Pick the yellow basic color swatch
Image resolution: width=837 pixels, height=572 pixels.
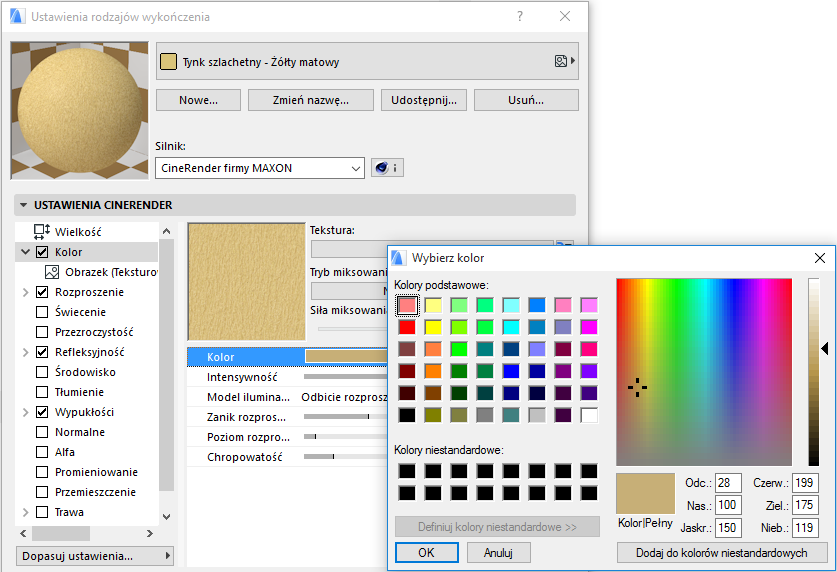click(x=433, y=327)
